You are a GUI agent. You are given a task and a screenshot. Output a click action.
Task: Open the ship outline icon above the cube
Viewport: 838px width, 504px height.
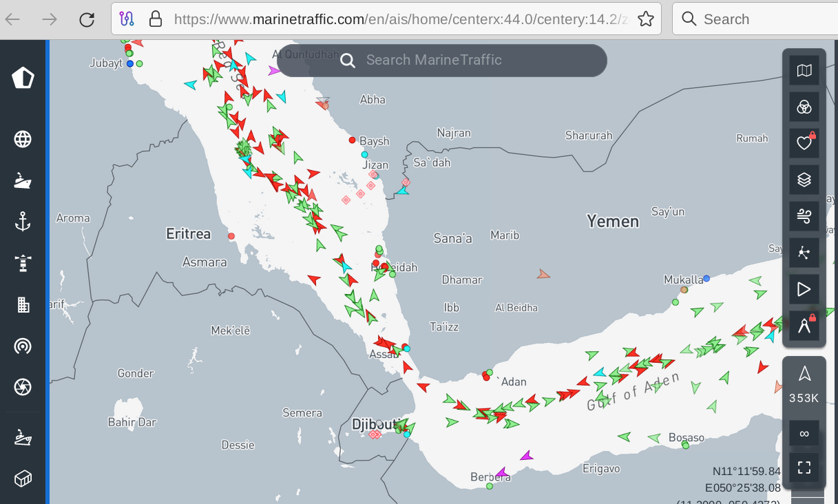point(23,437)
